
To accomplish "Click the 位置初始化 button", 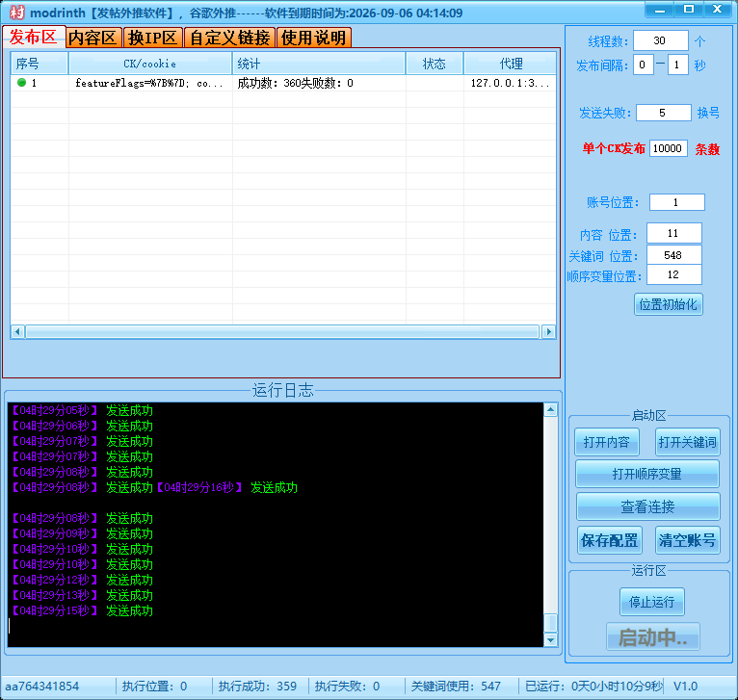I will coord(669,304).
